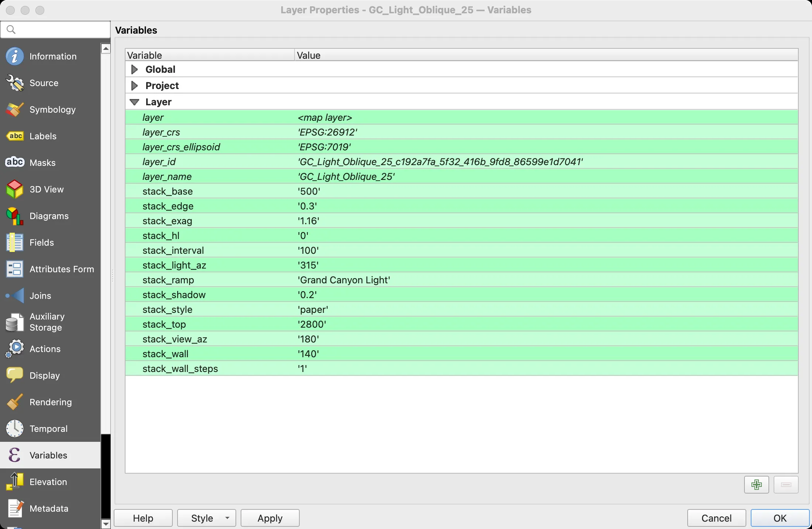Open the 3D View cube icon
The image size is (812, 529).
(15, 189)
